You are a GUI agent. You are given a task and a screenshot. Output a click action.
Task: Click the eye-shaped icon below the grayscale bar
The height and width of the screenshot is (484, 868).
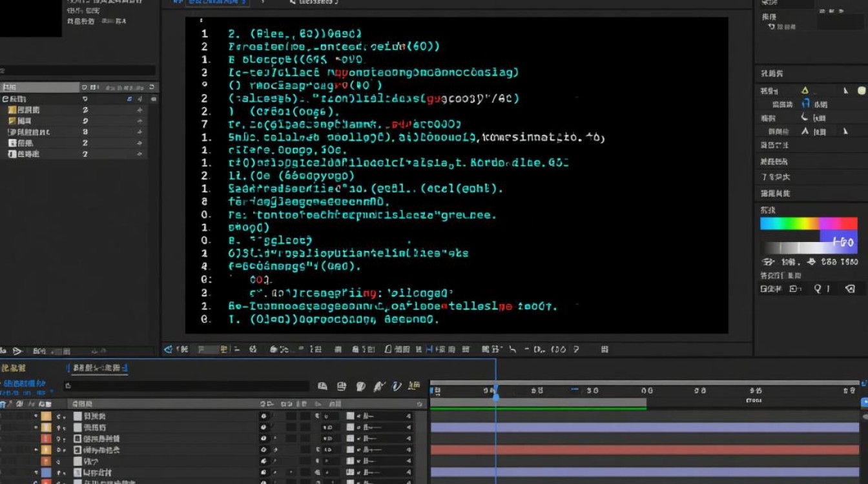tap(768, 262)
